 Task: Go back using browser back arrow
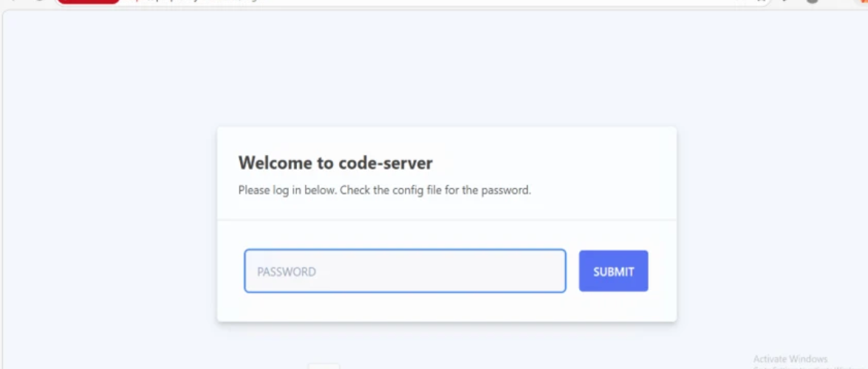point(11,1)
